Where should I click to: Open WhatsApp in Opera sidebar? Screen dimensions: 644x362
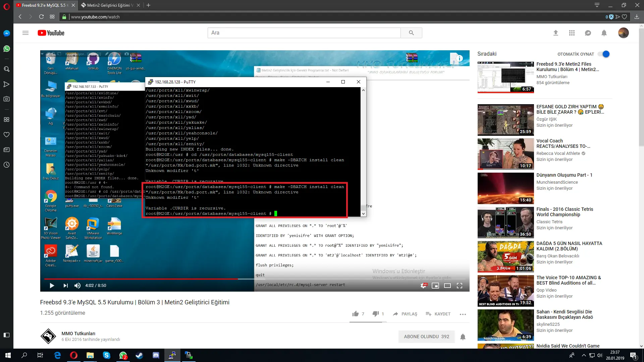[6, 49]
